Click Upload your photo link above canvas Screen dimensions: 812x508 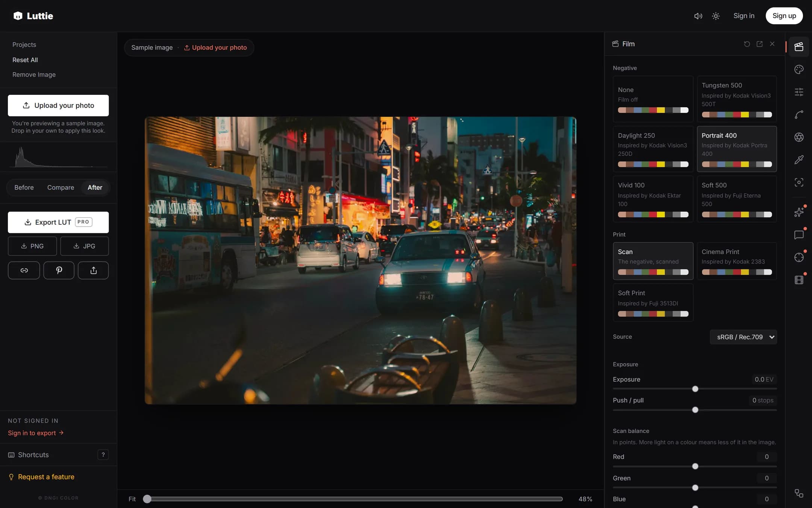[215, 48]
